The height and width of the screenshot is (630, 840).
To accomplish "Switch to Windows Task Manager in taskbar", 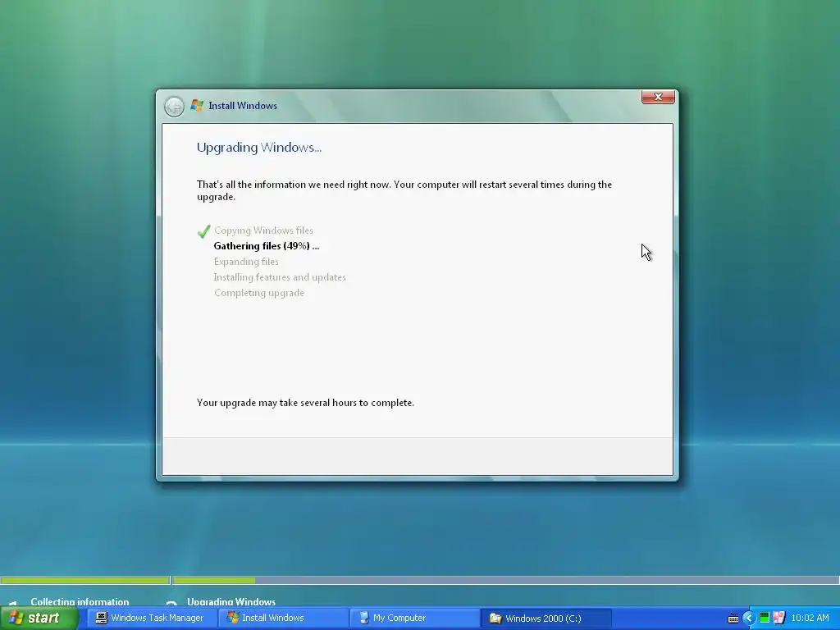I will click(x=150, y=619).
